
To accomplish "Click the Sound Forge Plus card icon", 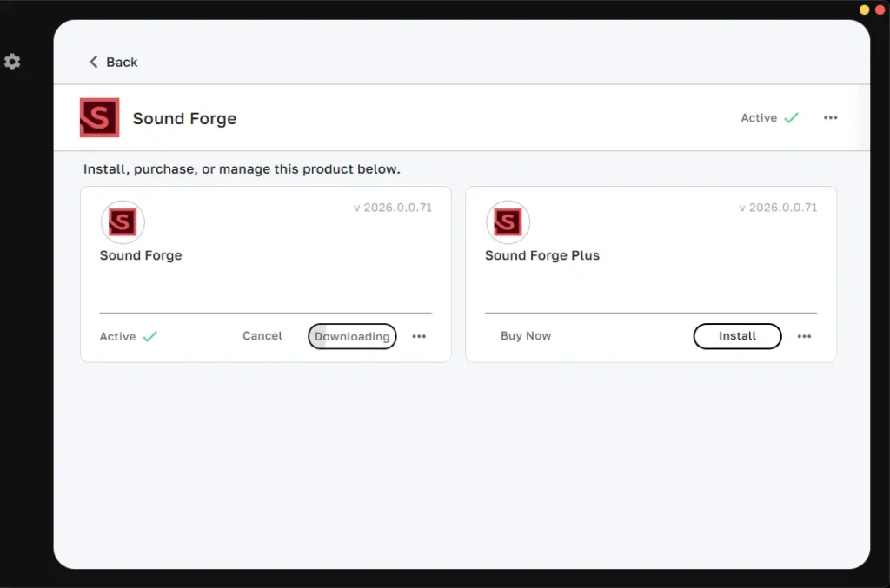I will point(508,221).
